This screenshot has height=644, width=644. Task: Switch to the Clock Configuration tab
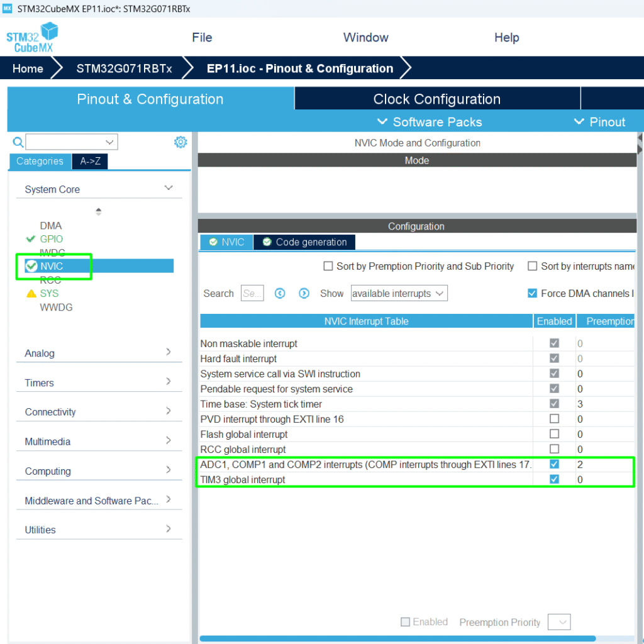(x=436, y=99)
